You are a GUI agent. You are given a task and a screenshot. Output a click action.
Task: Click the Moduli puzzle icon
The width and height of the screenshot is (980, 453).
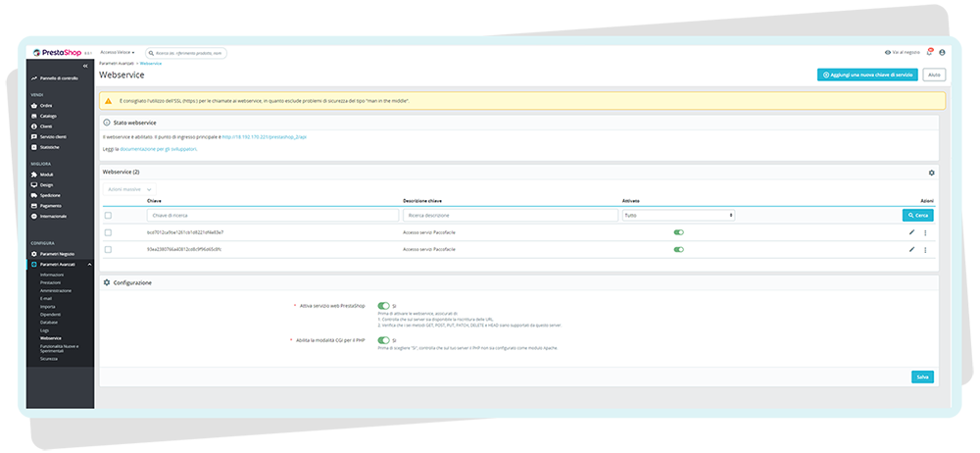click(x=34, y=175)
